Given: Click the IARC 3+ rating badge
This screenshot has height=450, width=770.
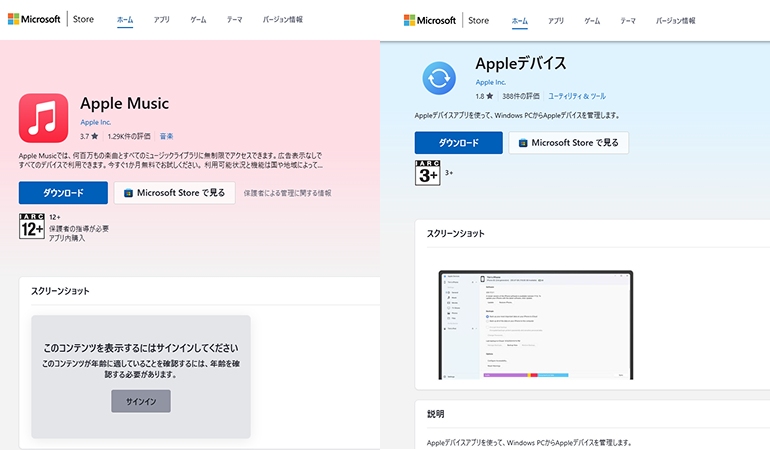Looking at the screenshot, I should coord(427,172).
